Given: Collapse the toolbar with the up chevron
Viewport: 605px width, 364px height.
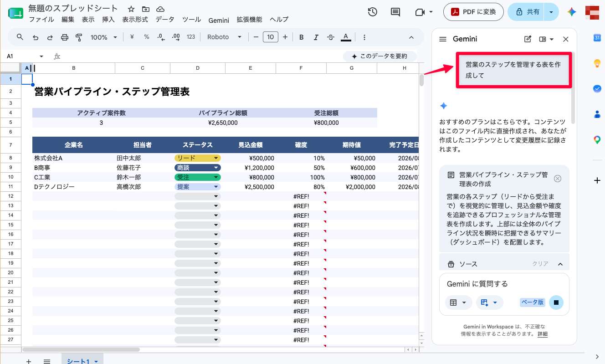Looking at the screenshot, I should [411, 37].
